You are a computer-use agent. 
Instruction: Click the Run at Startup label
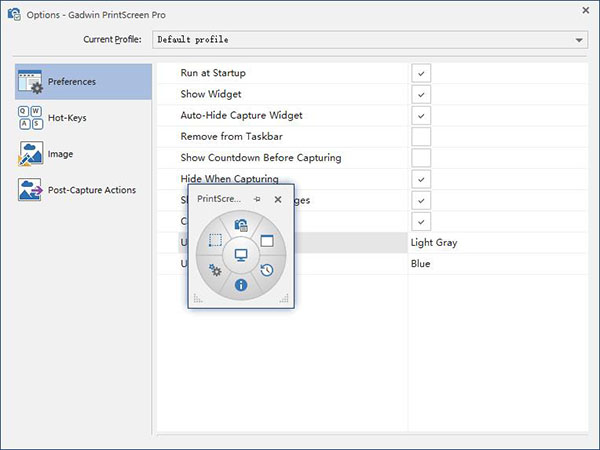tap(213, 73)
